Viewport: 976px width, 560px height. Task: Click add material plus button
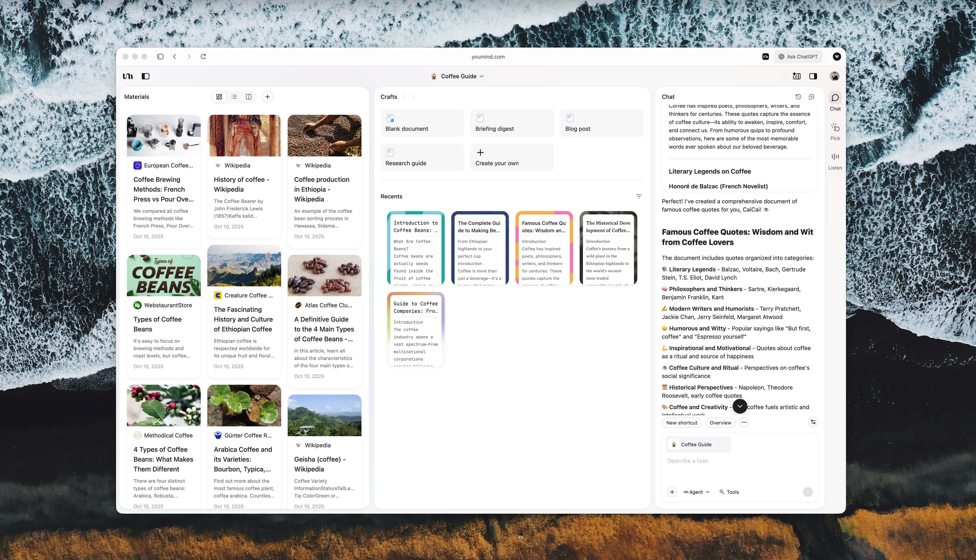(267, 97)
